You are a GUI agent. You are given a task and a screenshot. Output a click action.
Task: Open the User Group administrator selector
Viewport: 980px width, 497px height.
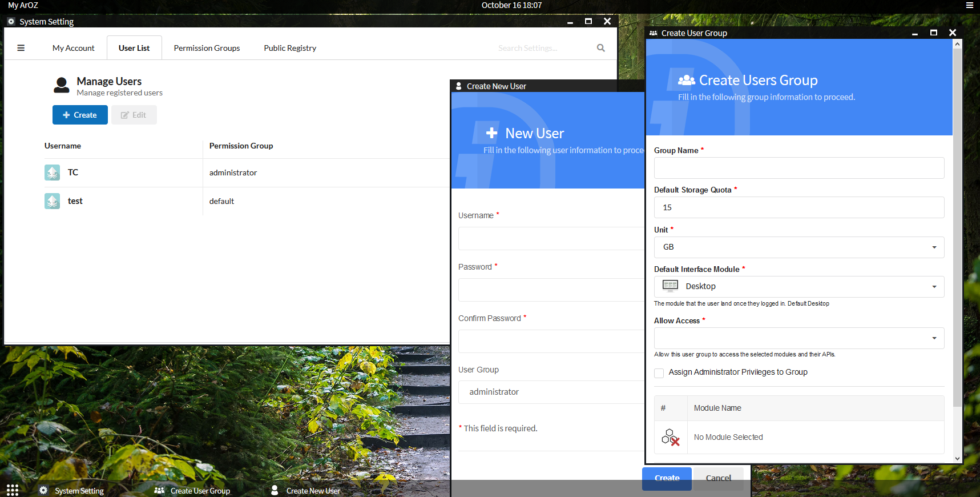tap(551, 392)
